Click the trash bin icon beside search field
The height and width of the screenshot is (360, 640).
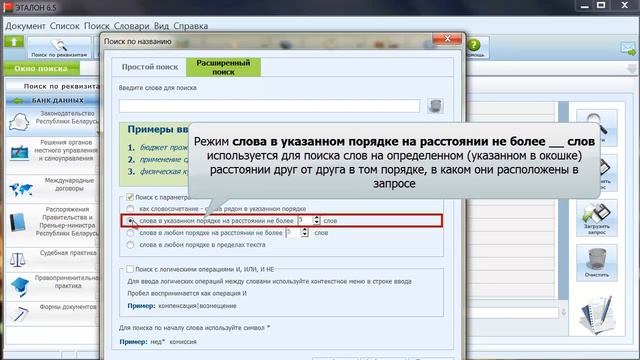pos(436,106)
